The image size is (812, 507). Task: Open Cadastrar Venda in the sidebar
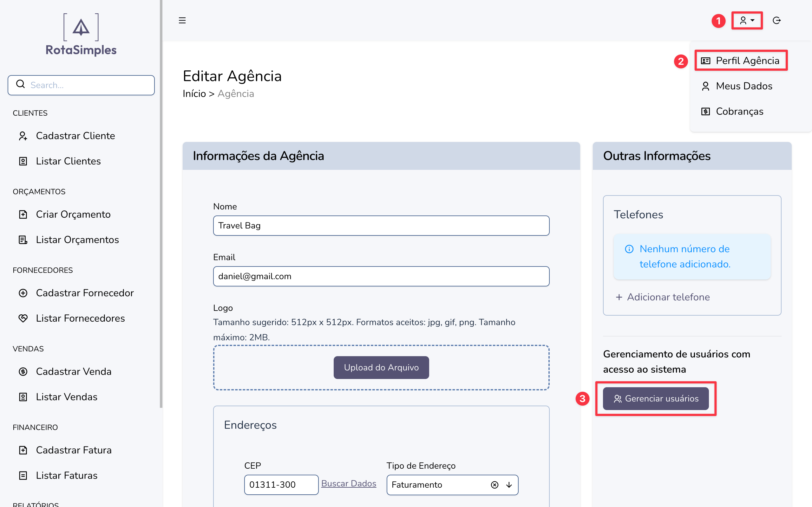tap(74, 371)
